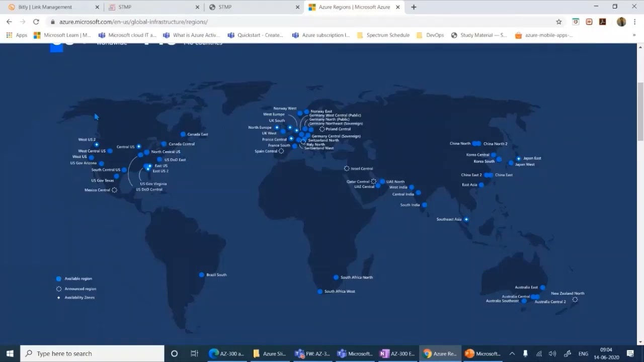Expand the bookmarks bar overflow chevron
This screenshot has width=644, height=362.
coord(634,35)
